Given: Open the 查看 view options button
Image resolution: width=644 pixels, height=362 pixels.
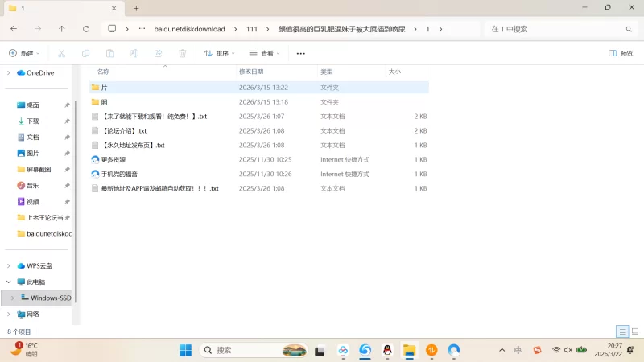Looking at the screenshot, I should (x=265, y=54).
